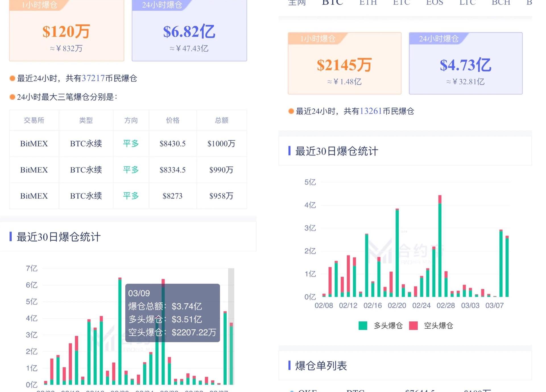Click the $6.82亿 24-hour liquidation card
Viewport: 546px width, 392px height.
click(189, 30)
